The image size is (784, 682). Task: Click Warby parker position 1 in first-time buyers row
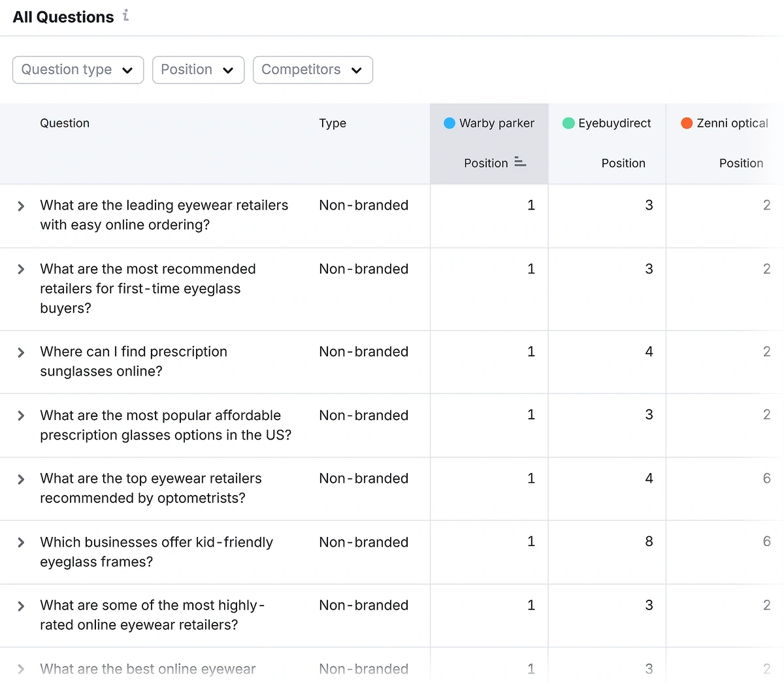pyautogui.click(x=531, y=268)
